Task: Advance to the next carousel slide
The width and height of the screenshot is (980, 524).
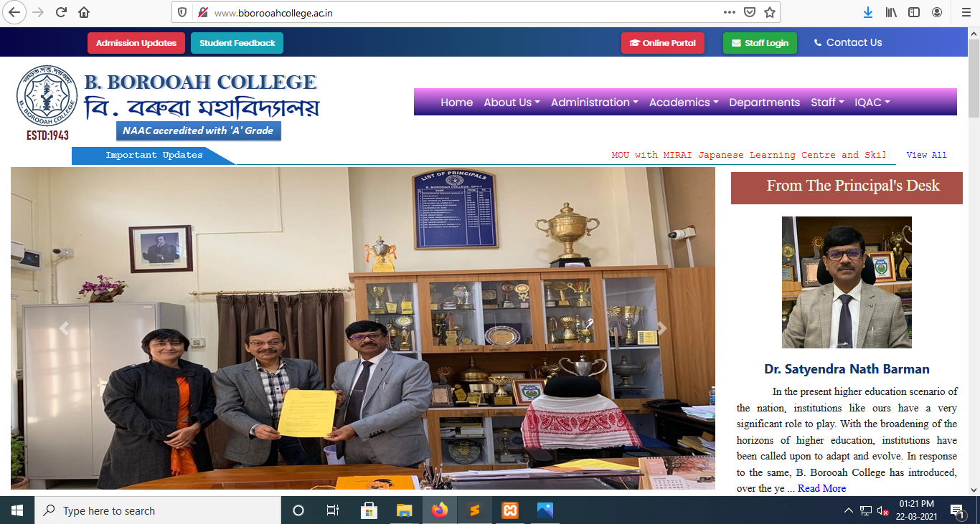Action: coord(662,328)
